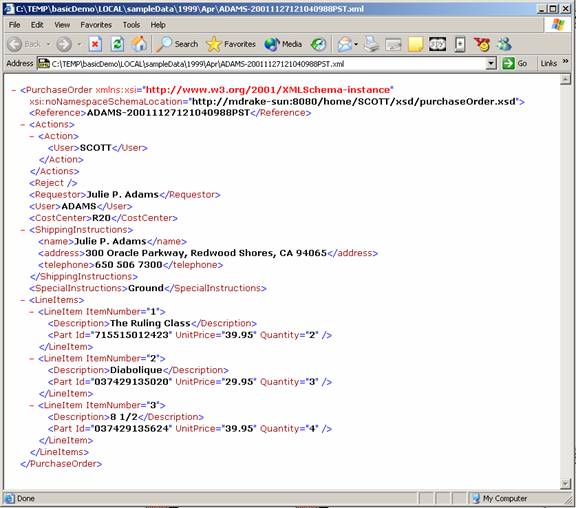Collapse the Actions element

coord(23,125)
